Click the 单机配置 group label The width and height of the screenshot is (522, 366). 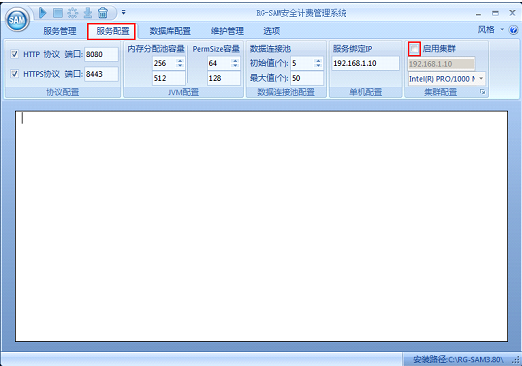pyautogui.click(x=365, y=92)
